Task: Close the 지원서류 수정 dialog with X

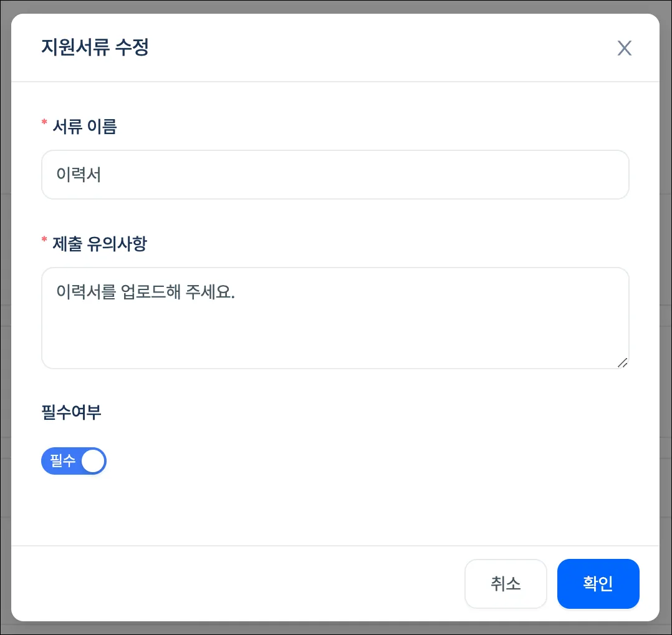Action: (x=624, y=48)
